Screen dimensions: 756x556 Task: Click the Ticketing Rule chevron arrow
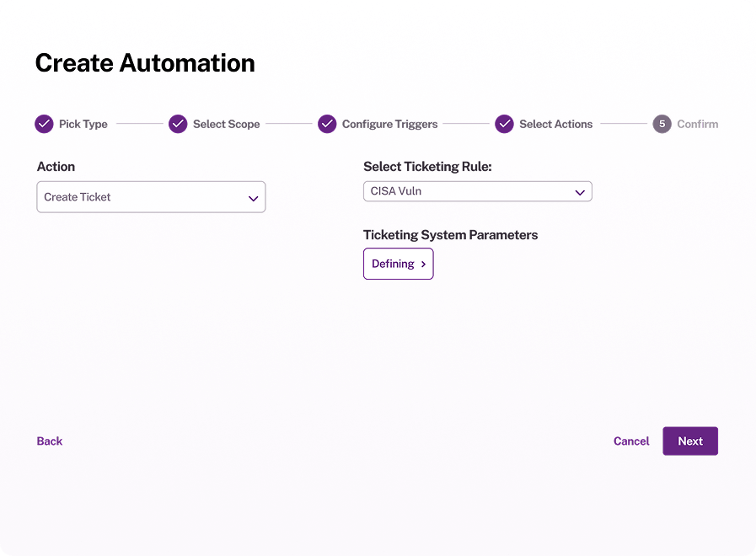point(580,193)
